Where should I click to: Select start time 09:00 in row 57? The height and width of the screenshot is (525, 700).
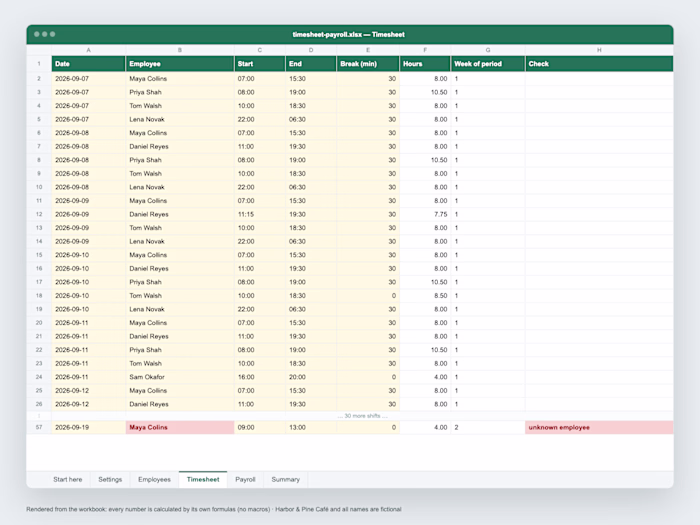click(x=260, y=427)
